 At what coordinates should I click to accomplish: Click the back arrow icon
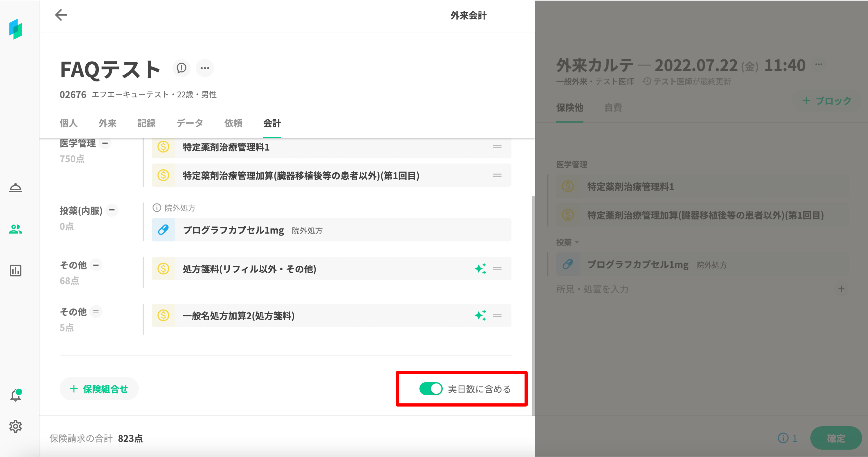coord(61,15)
